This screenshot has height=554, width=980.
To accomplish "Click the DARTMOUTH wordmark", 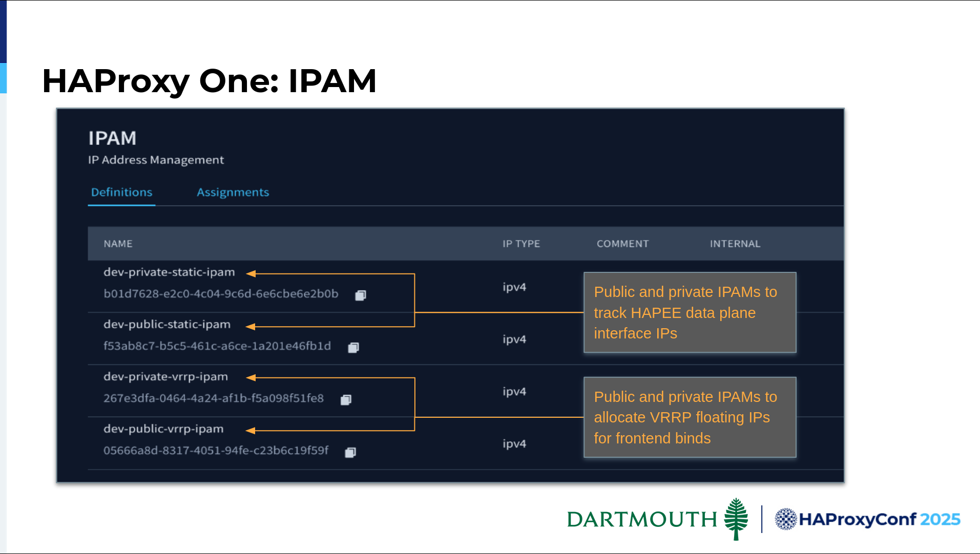I will [x=642, y=520].
